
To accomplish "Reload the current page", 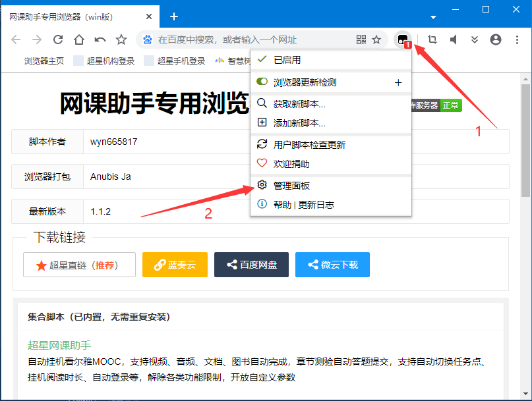I will click(58, 40).
